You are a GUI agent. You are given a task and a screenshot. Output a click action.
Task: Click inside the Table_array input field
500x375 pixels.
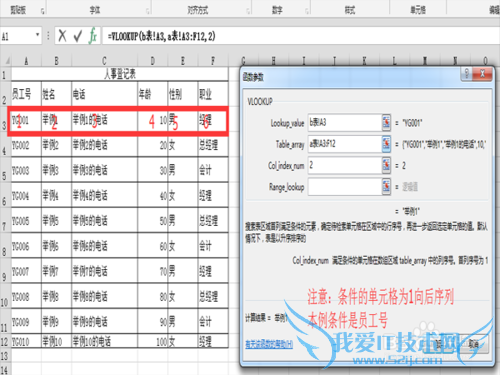coord(345,144)
